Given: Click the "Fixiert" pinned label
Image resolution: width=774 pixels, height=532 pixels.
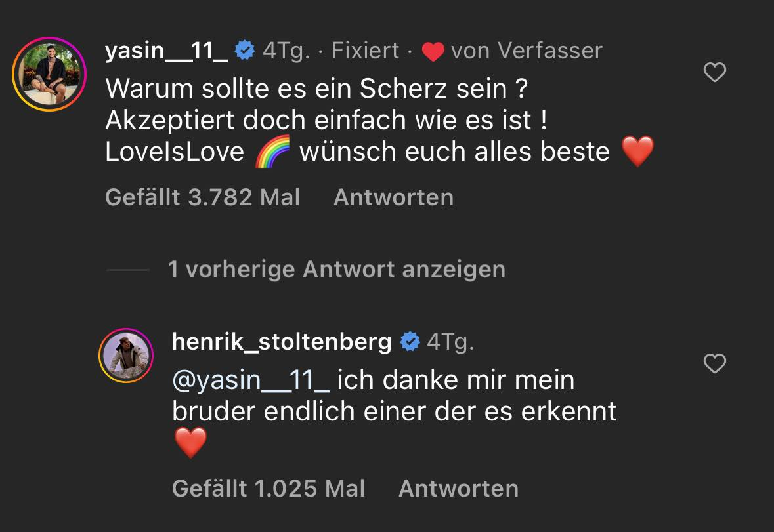Looking at the screenshot, I should (365, 51).
